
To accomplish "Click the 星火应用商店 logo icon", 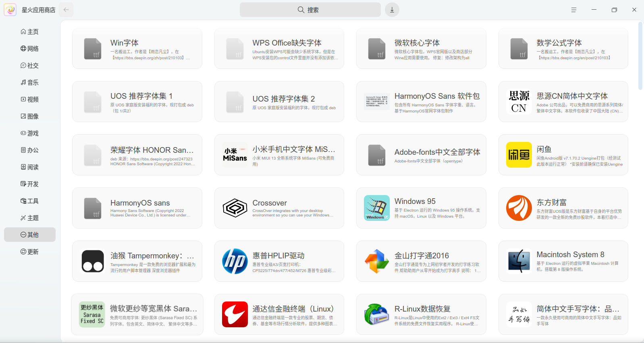I will (x=10, y=10).
